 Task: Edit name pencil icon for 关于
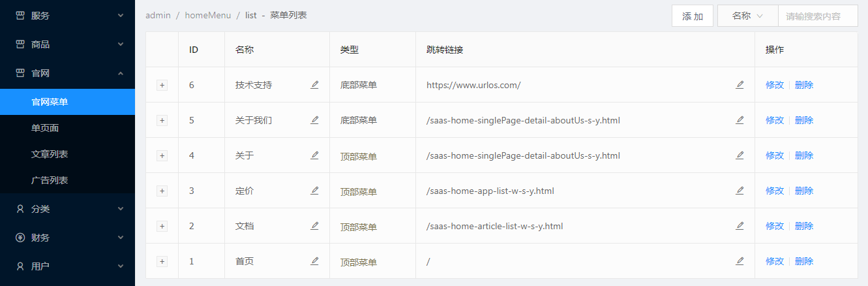point(315,155)
